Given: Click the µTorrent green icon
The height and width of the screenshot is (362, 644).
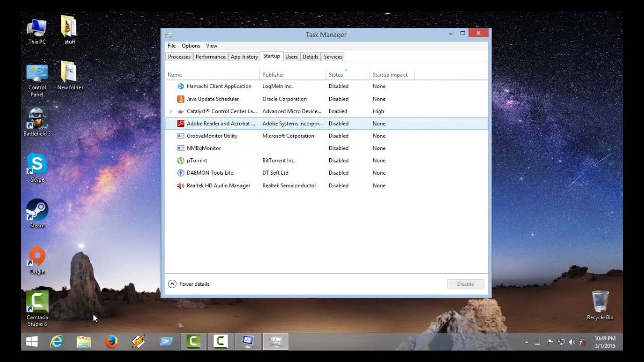Looking at the screenshot, I should point(181,161).
